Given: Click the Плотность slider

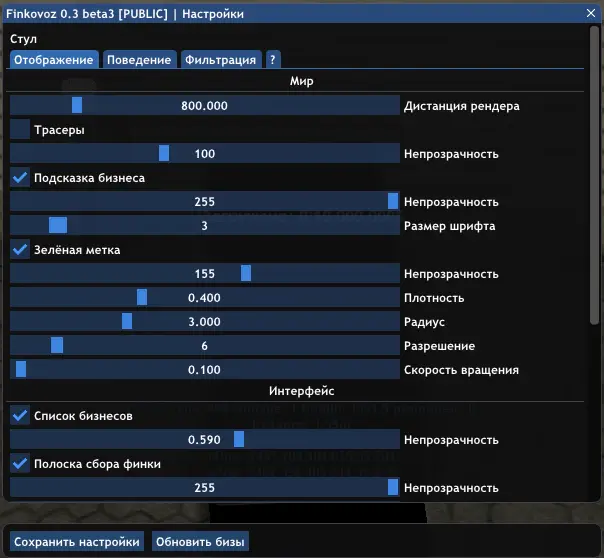Looking at the screenshot, I should (204, 298).
